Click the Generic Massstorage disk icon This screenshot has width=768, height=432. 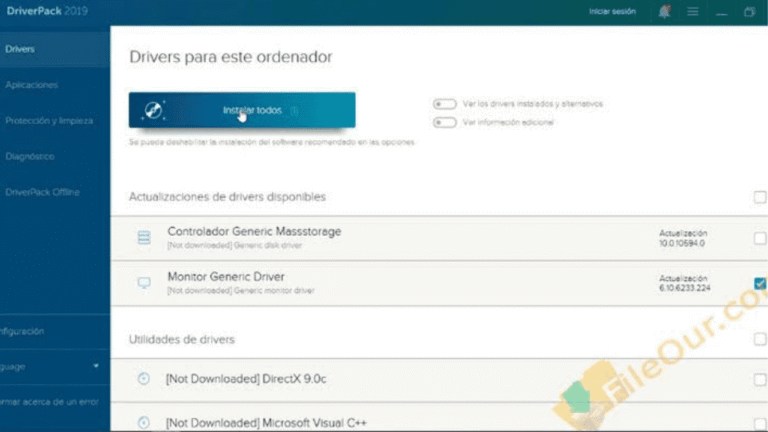pos(144,238)
